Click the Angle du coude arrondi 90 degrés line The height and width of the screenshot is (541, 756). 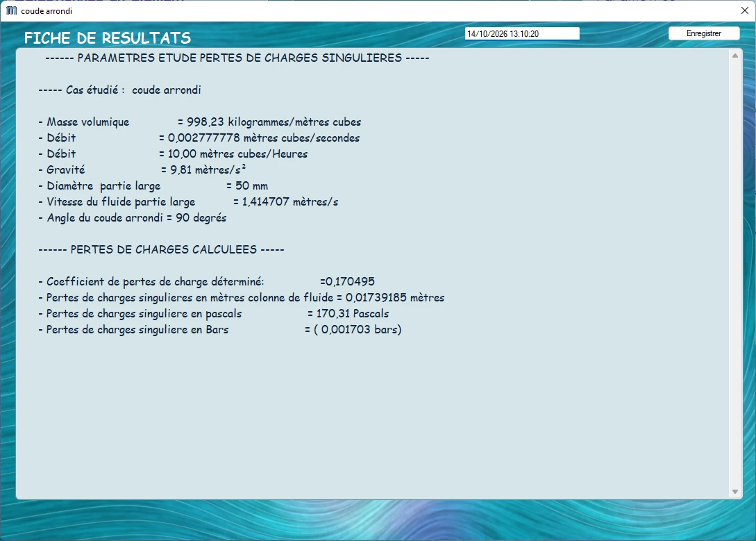tap(133, 217)
